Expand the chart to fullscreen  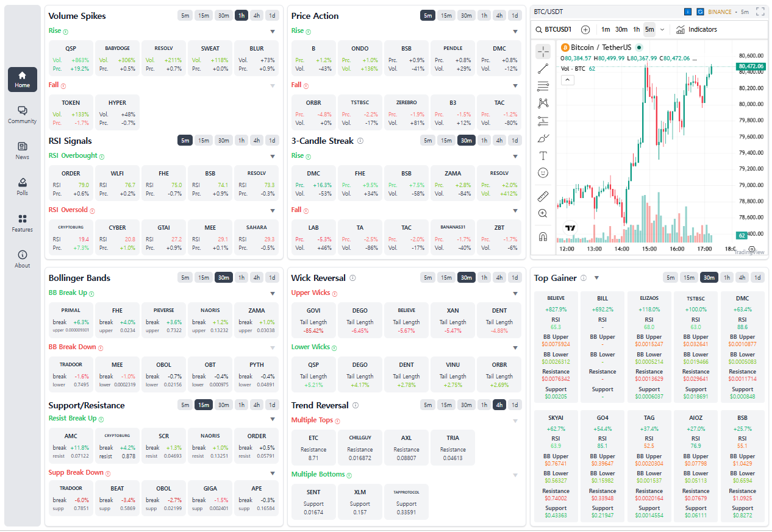tap(760, 11)
